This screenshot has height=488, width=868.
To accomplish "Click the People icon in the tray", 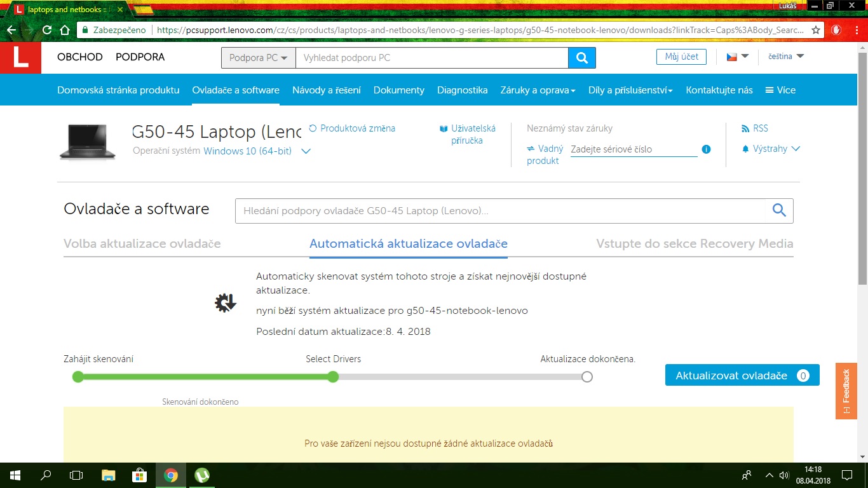I will click(747, 475).
